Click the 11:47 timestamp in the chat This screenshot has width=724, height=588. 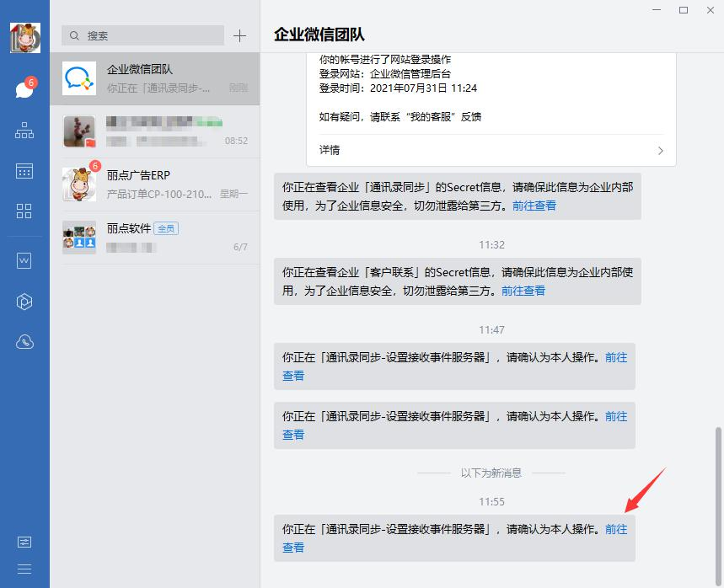tap(491, 330)
